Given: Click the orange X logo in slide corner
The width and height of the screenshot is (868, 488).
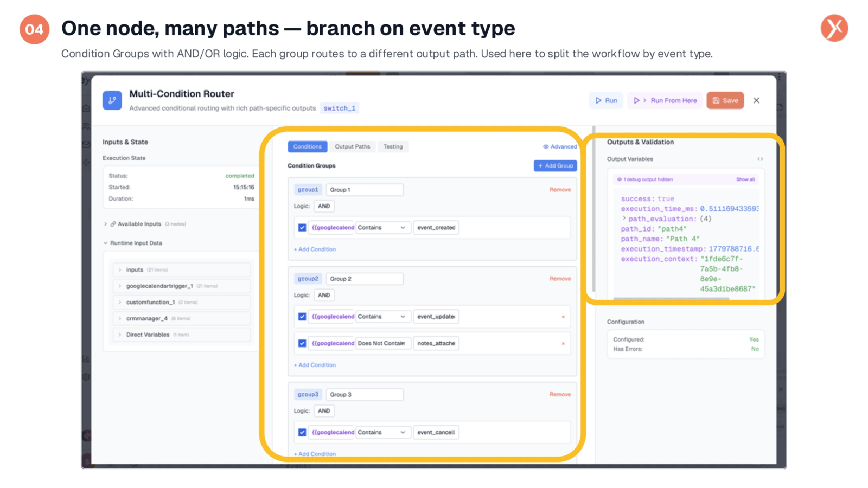Looking at the screenshot, I should point(834,28).
